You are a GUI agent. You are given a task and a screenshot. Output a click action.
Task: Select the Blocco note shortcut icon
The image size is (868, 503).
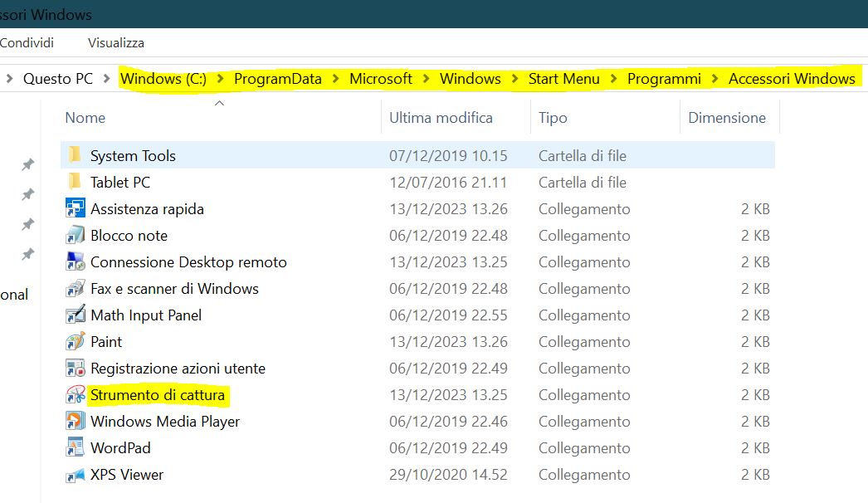coord(76,235)
